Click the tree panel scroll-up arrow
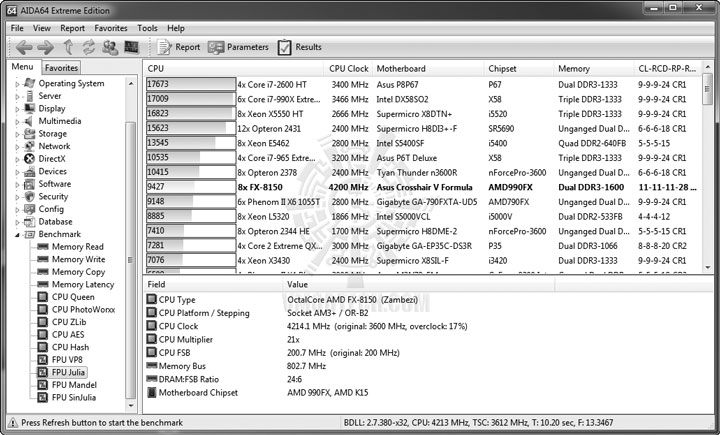This screenshot has width=720, height=435. 131,84
